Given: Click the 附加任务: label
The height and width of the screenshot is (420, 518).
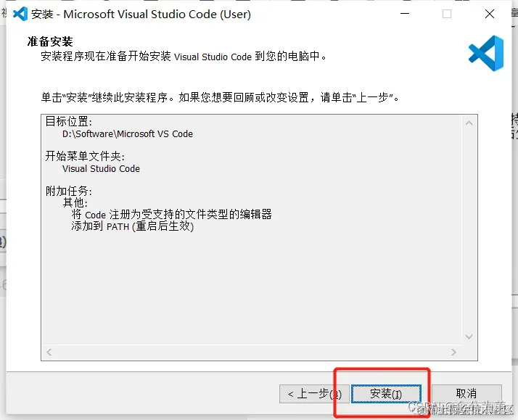Looking at the screenshot, I should [69, 191].
